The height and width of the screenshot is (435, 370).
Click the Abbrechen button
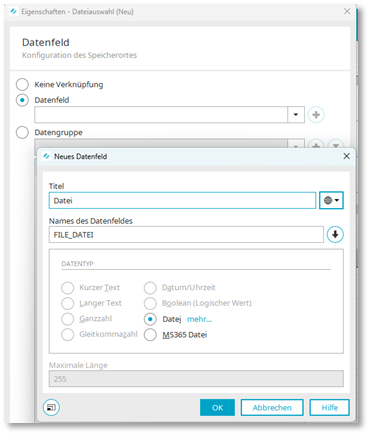click(272, 407)
